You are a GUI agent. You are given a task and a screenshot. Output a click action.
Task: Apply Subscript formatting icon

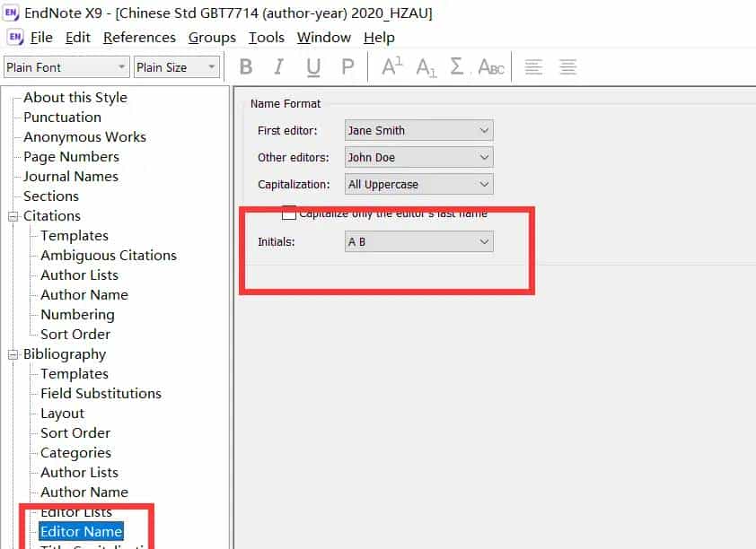(426, 67)
